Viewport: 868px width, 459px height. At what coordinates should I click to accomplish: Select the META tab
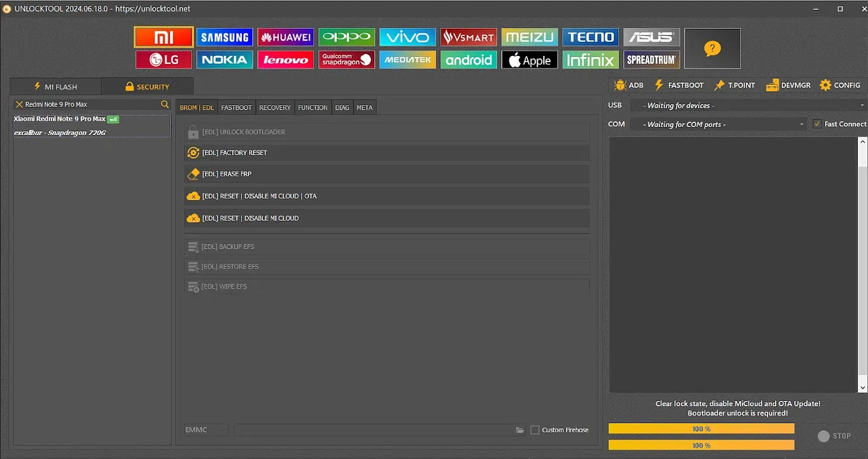coord(365,107)
